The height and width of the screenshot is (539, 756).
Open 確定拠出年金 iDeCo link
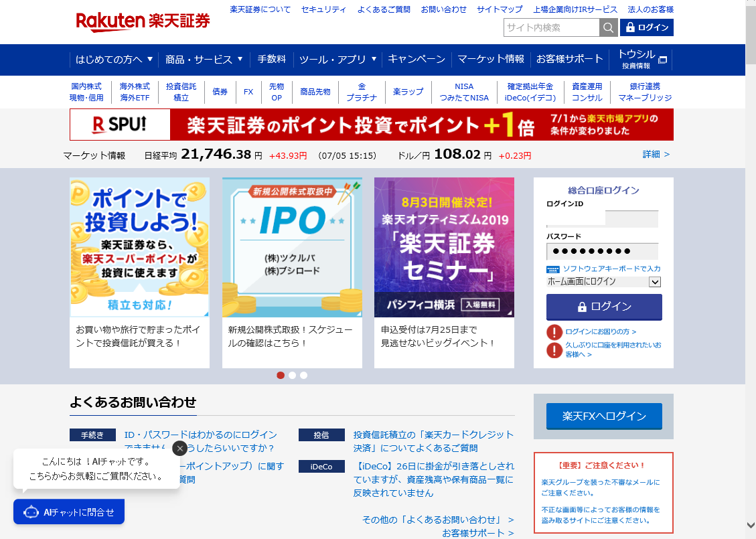pyautogui.click(x=530, y=92)
